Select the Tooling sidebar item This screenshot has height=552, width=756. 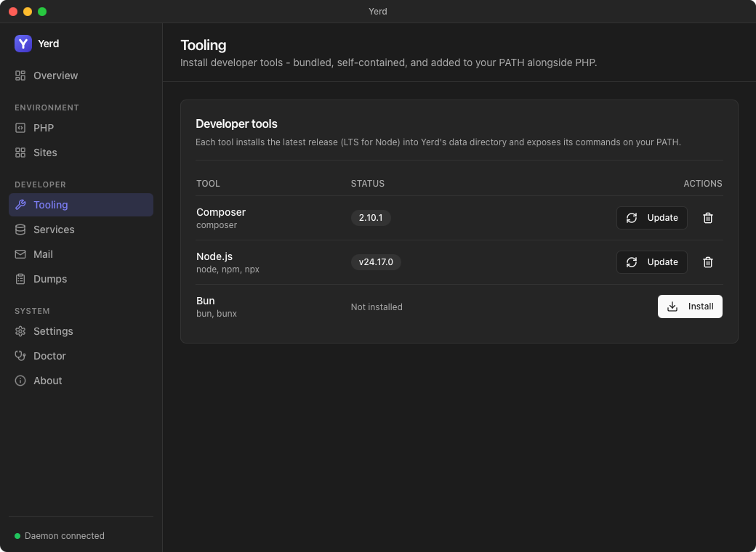click(x=81, y=205)
